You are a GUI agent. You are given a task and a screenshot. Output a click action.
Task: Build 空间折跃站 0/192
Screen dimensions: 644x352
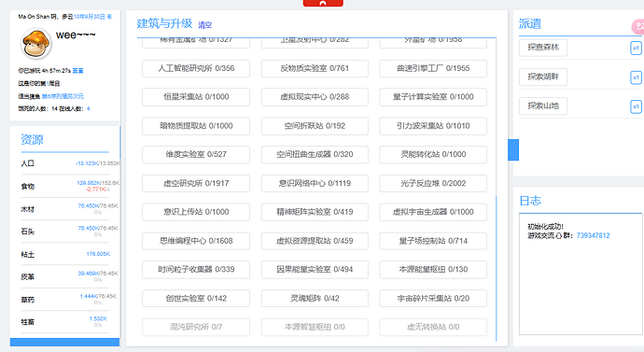point(315,126)
